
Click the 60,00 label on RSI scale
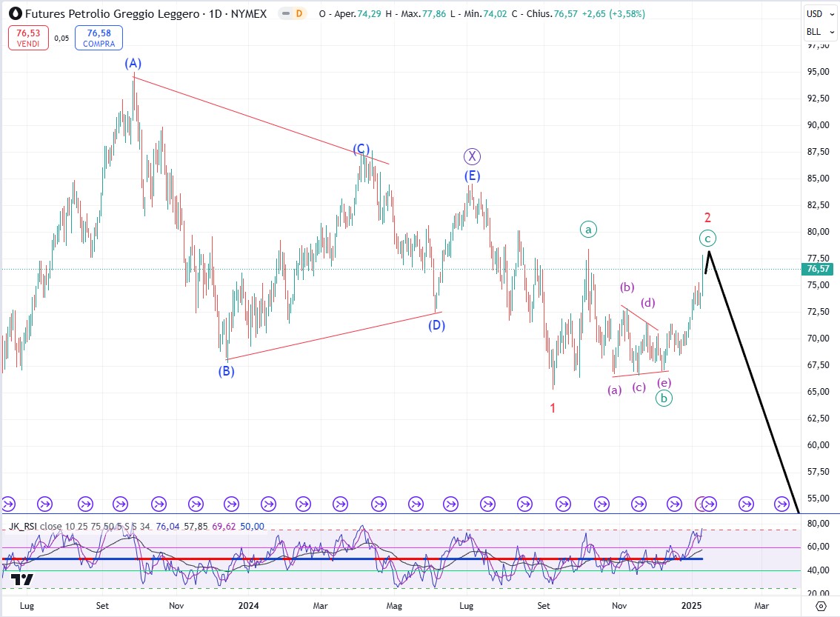818,547
